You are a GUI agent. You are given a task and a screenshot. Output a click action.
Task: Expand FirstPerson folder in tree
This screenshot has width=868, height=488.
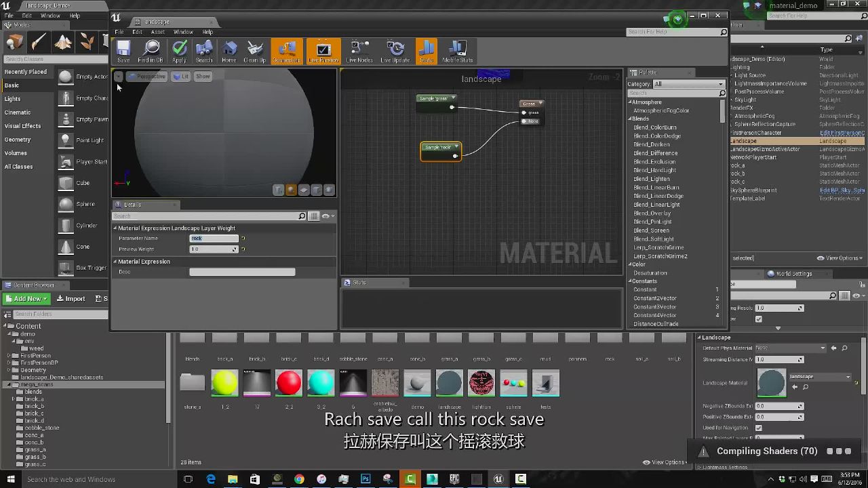point(9,356)
